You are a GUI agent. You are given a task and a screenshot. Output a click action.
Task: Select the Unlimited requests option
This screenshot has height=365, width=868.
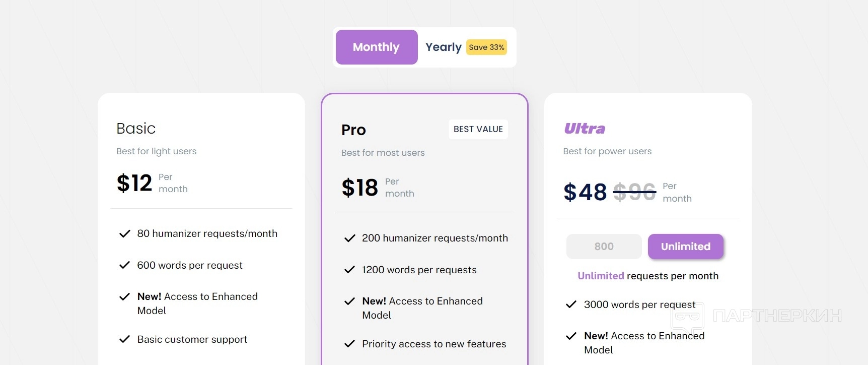(x=685, y=247)
